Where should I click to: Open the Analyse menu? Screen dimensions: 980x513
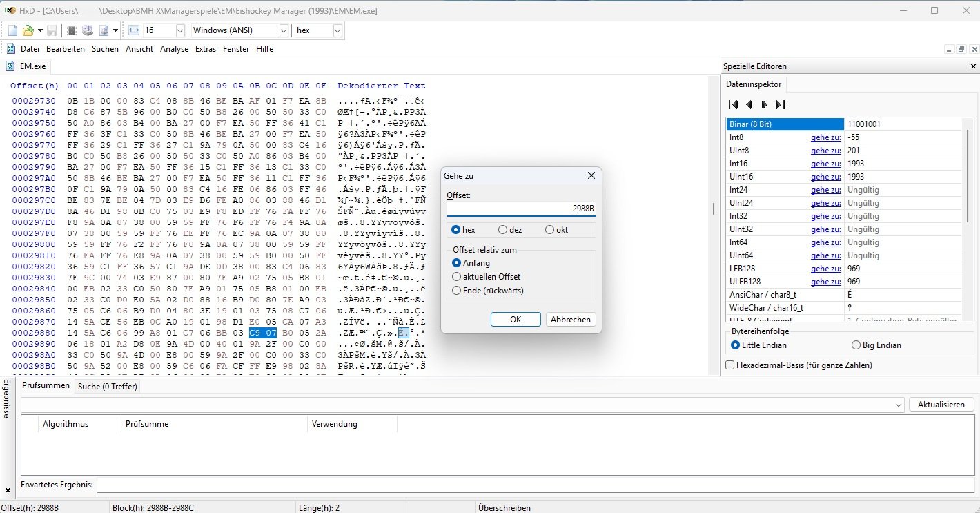(174, 49)
